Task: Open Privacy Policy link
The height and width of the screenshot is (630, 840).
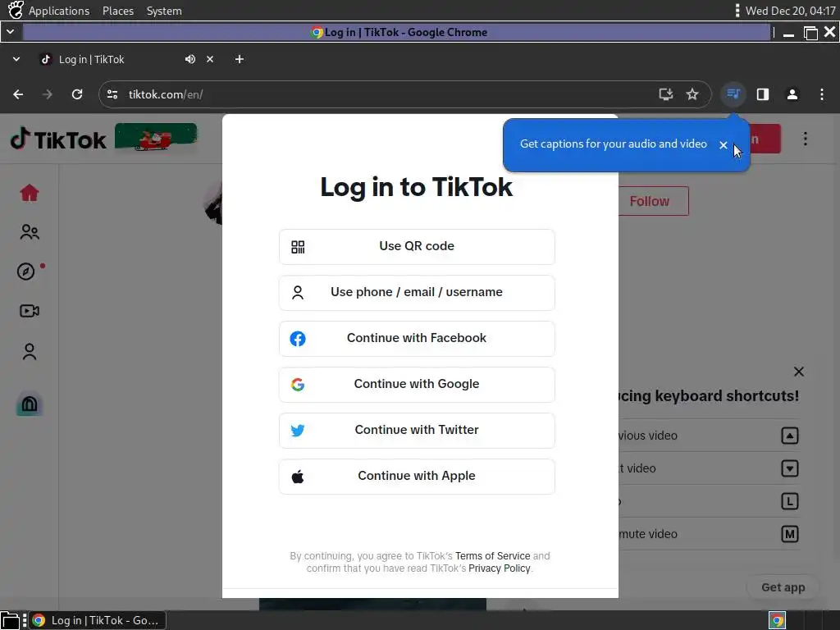Action: pyautogui.click(x=500, y=568)
